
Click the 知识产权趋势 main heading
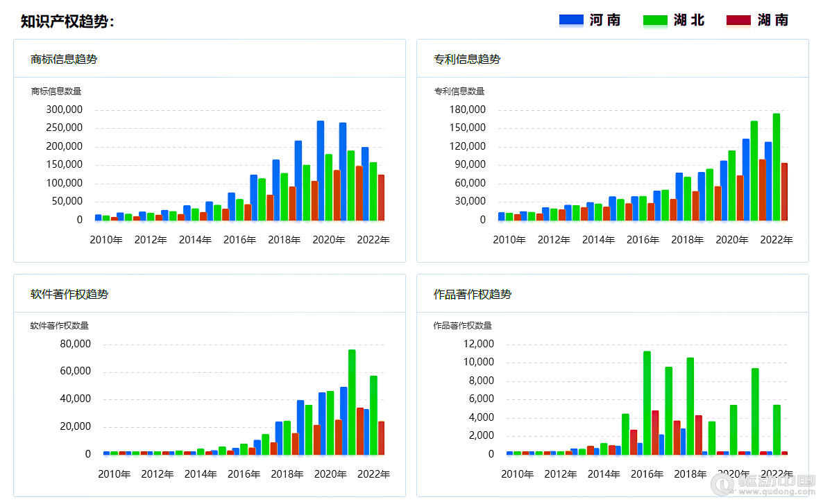coord(67,21)
